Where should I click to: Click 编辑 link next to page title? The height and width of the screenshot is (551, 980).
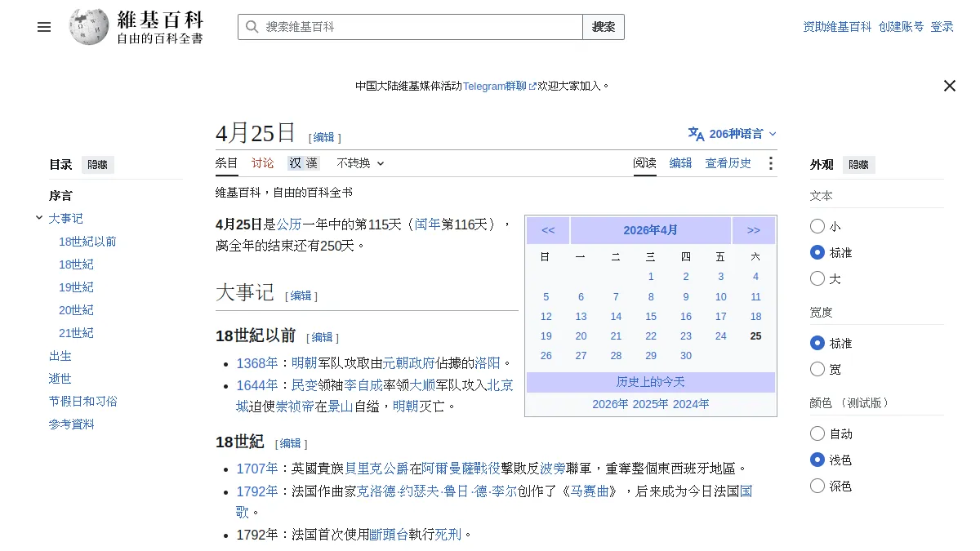click(324, 137)
